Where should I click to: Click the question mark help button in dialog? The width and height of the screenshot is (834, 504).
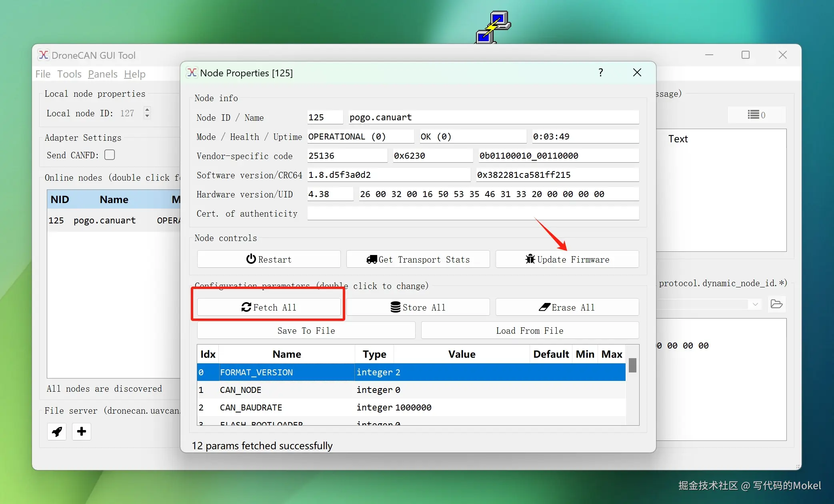600,72
